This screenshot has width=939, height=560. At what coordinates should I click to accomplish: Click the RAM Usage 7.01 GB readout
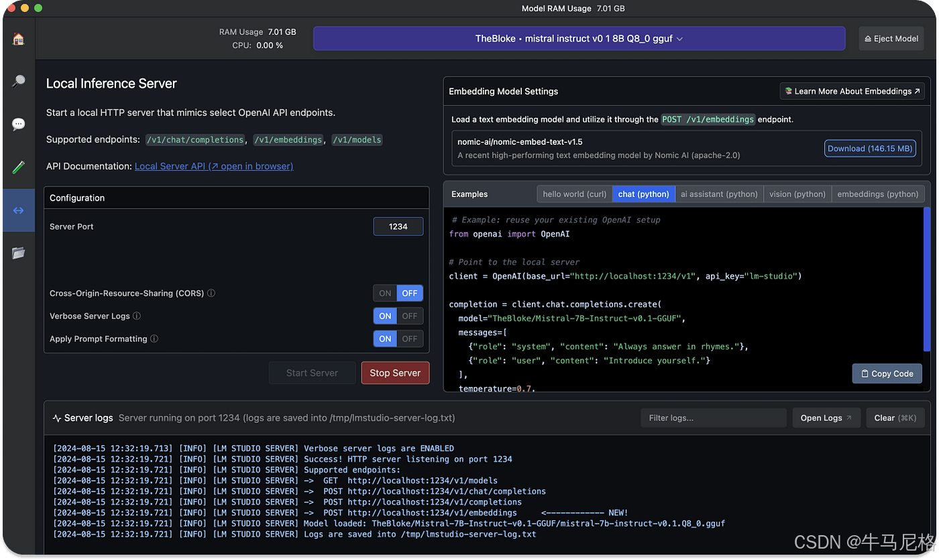click(x=258, y=32)
